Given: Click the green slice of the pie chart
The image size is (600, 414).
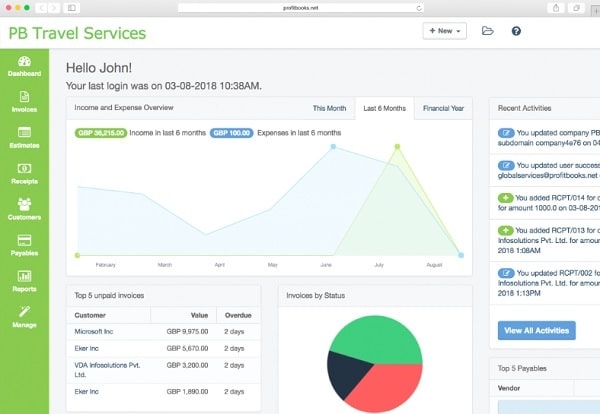Looking at the screenshot, I should (x=379, y=337).
